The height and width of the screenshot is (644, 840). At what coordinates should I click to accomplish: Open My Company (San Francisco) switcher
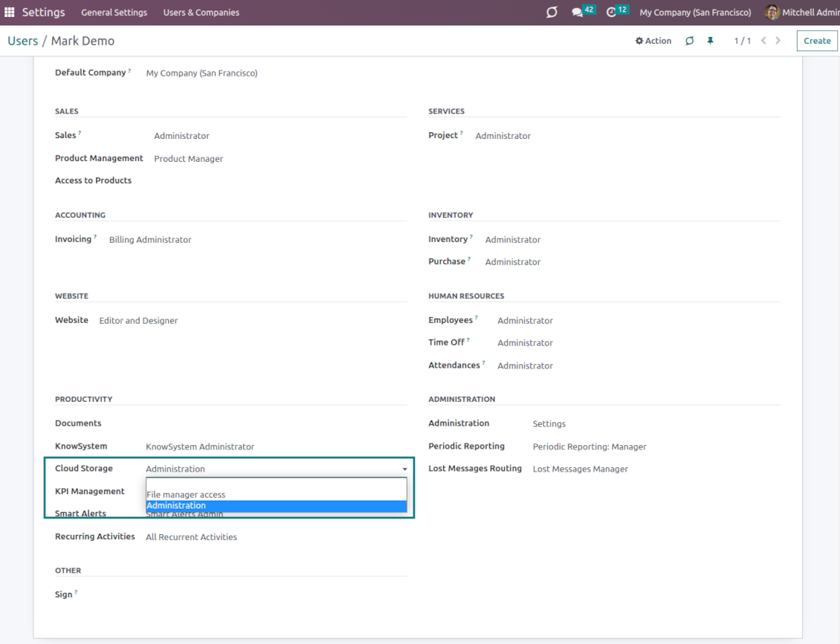(695, 13)
